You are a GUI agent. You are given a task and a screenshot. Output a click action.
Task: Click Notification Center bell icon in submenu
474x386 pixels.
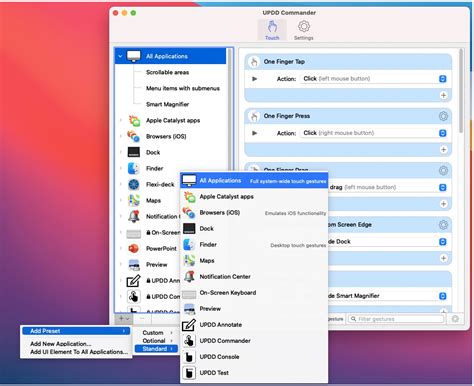pos(189,276)
